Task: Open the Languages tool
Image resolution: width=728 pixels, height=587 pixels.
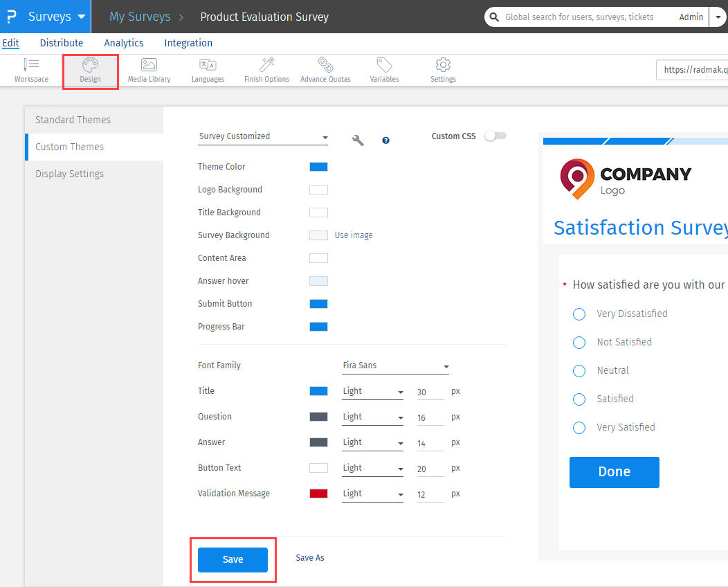Action: [x=208, y=70]
